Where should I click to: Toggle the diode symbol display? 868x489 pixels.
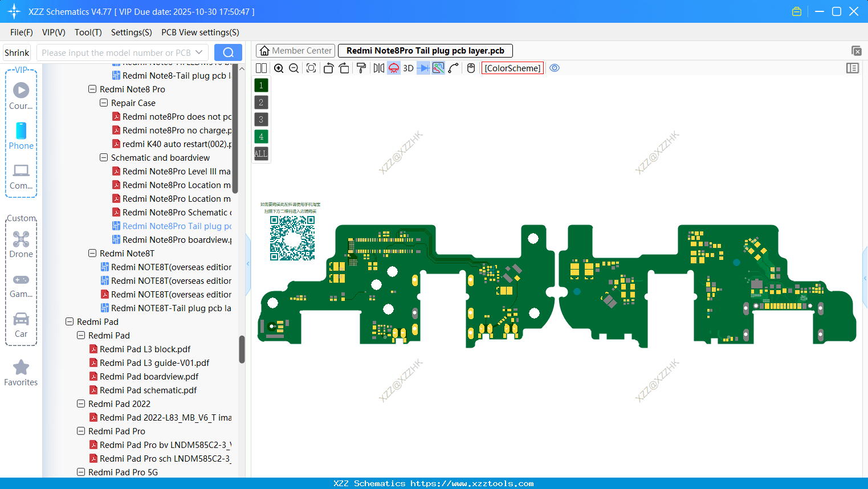(x=423, y=68)
